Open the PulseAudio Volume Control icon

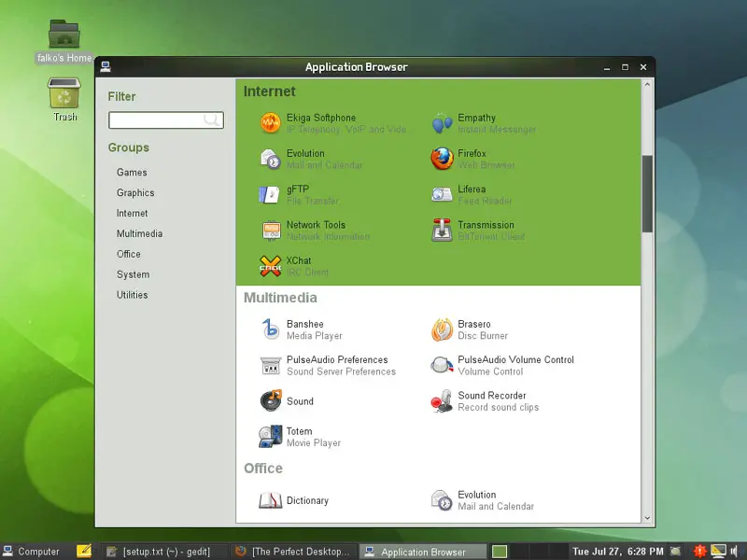pyautogui.click(x=442, y=365)
